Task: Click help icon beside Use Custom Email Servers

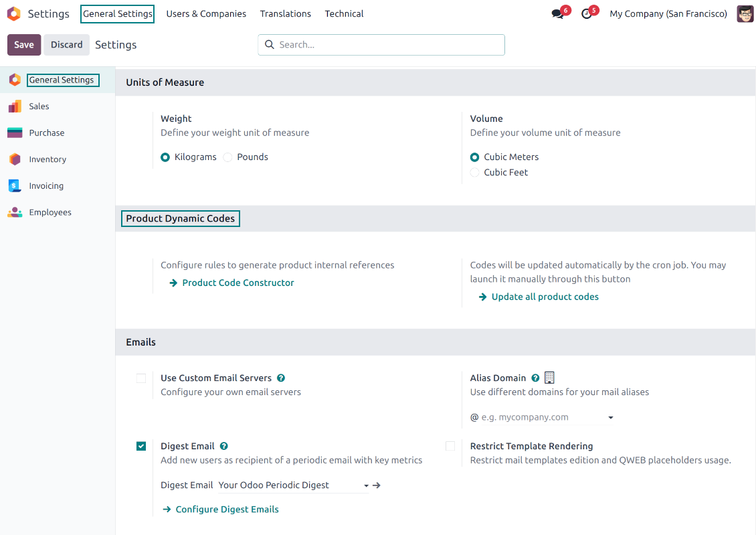Action: click(281, 378)
